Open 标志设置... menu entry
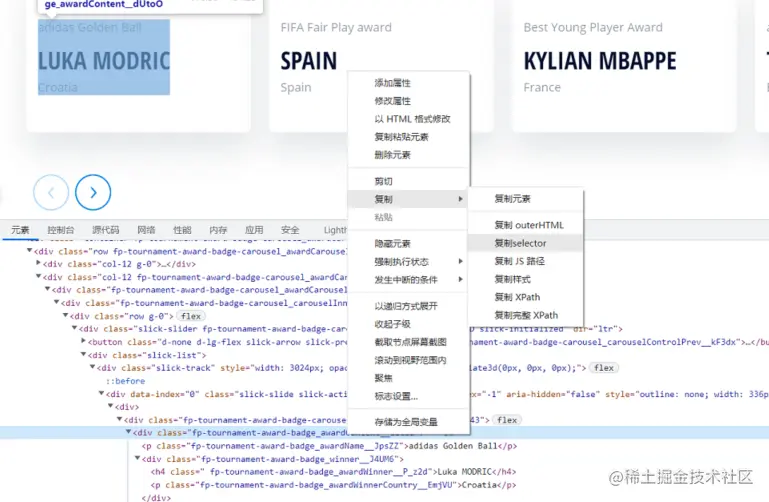This screenshot has height=502, width=769. [x=409, y=396]
